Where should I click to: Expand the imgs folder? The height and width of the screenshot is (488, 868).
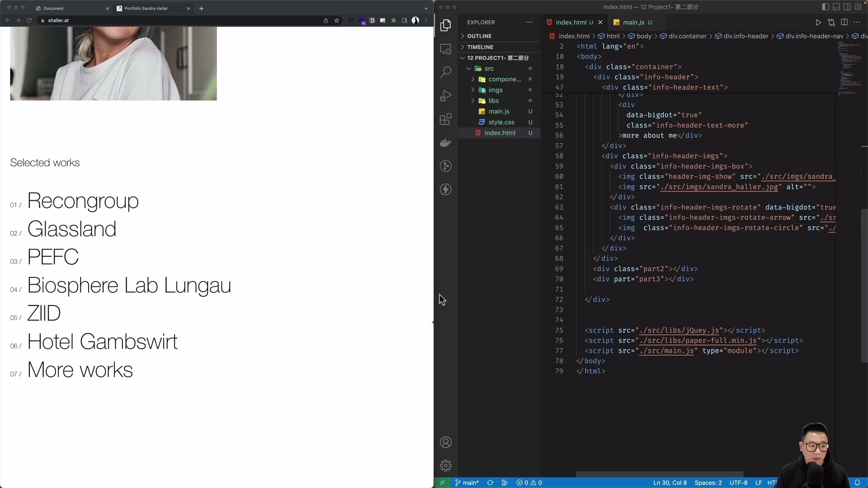472,90
